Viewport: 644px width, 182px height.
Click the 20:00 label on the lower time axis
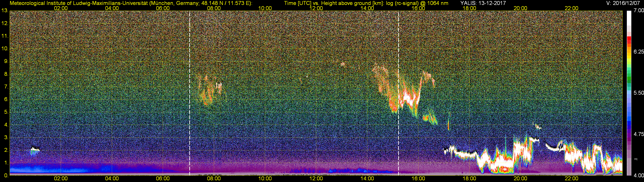pos(520,179)
